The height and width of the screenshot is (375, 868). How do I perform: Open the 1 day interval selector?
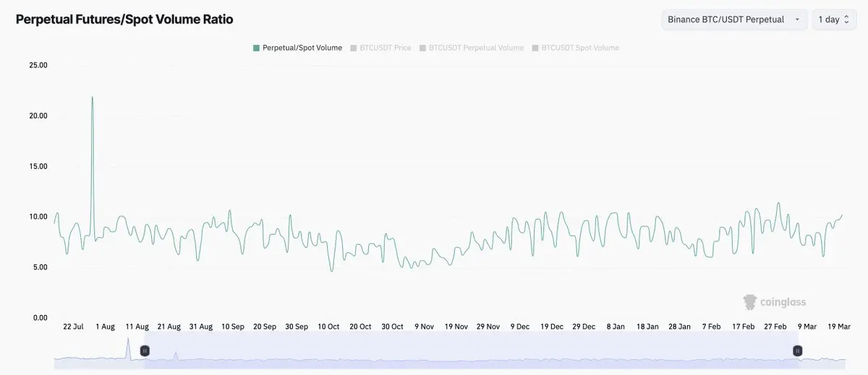[834, 20]
